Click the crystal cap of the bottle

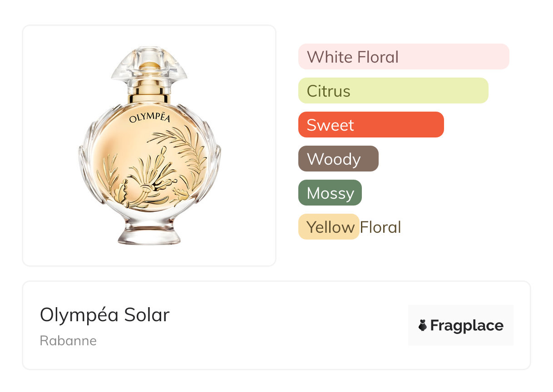click(x=149, y=68)
